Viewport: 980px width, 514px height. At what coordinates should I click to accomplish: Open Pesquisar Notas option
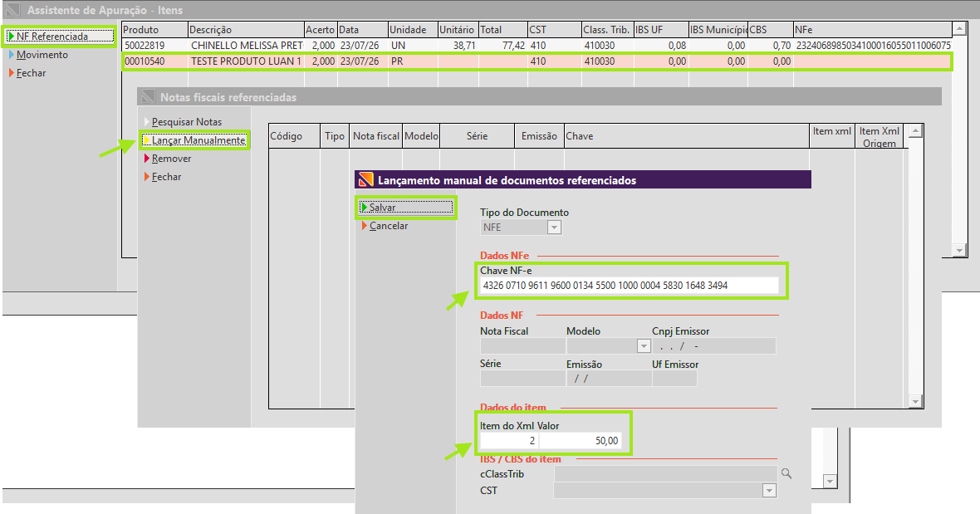pyautogui.click(x=186, y=122)
